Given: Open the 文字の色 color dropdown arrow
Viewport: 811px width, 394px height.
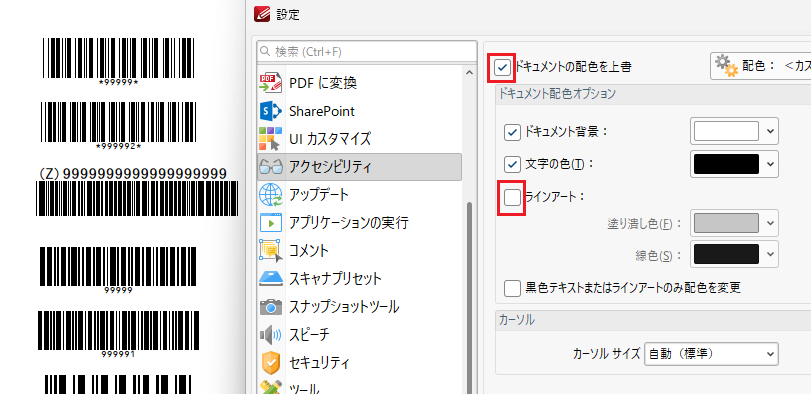Looking at the screenshot, I should coord(771,164).
